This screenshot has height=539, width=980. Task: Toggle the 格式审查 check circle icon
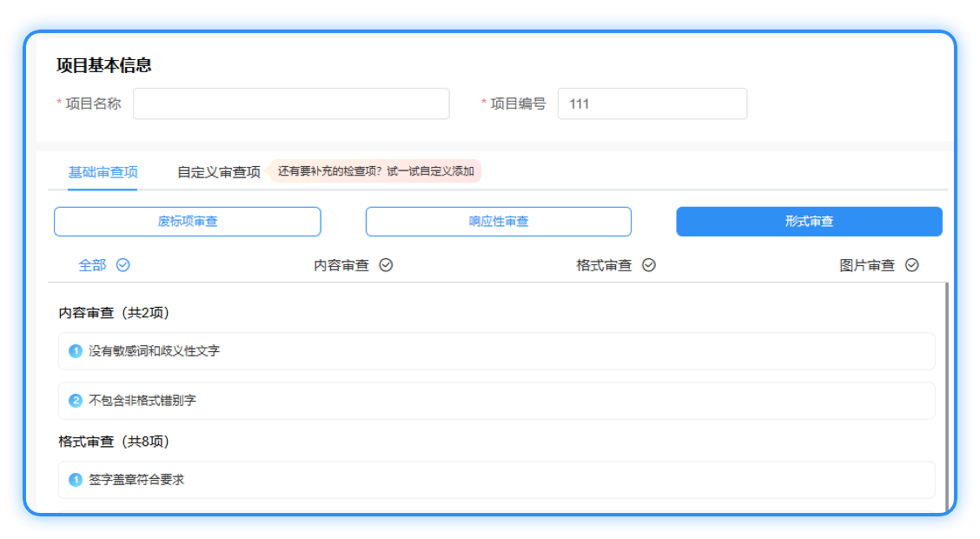point(648,265)
